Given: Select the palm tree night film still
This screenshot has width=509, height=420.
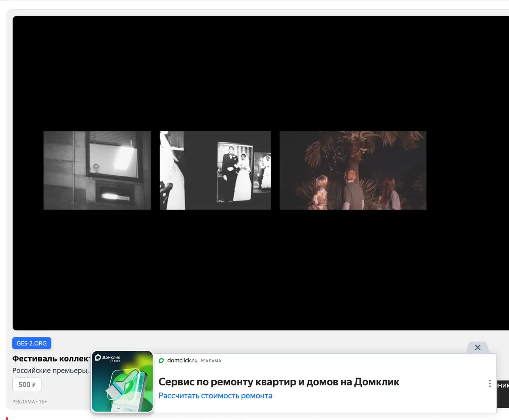Looking at the screenshot, I should [353, 170].
